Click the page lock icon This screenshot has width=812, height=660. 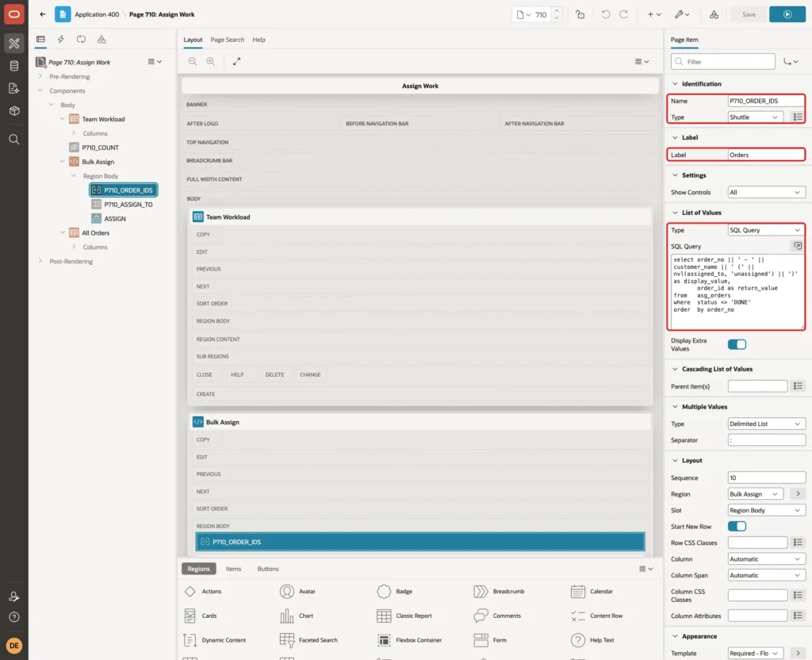tap(580, 14)
